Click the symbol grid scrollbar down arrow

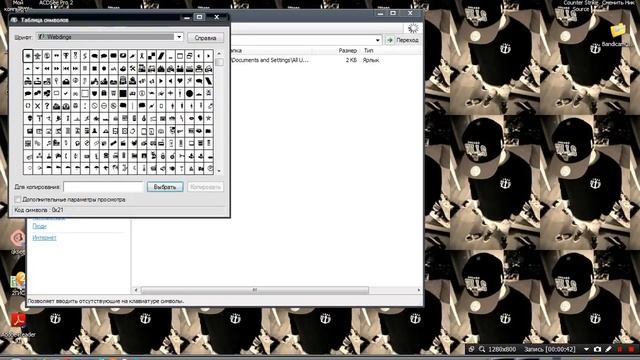point(219,171)
